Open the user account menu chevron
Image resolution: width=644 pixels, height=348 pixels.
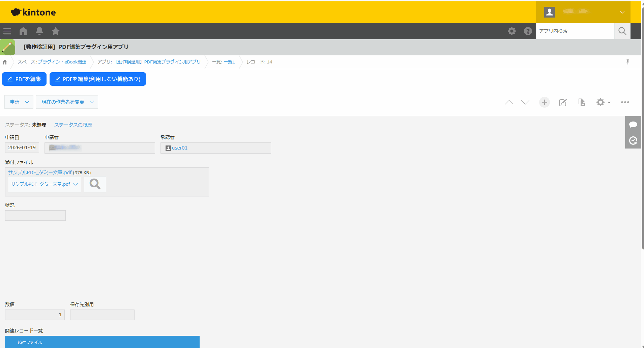622,12
